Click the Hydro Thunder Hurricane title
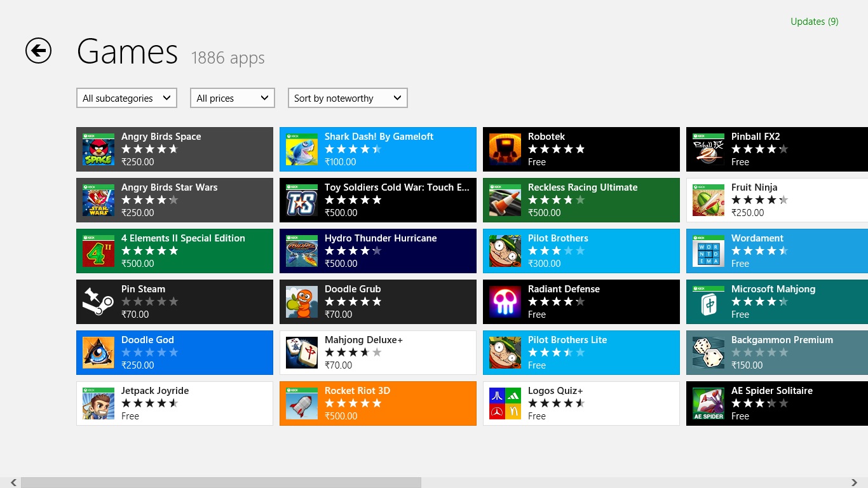The height and width of the screenshot is (488, 868). click(381, 238)
